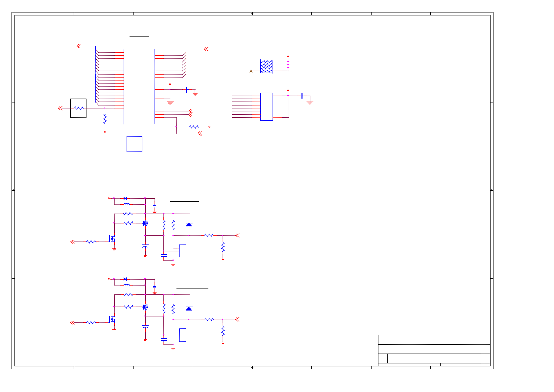Select the pull-down resistor at the lower circuit output
Screen dimensions: 554x392
click(223, 331)
